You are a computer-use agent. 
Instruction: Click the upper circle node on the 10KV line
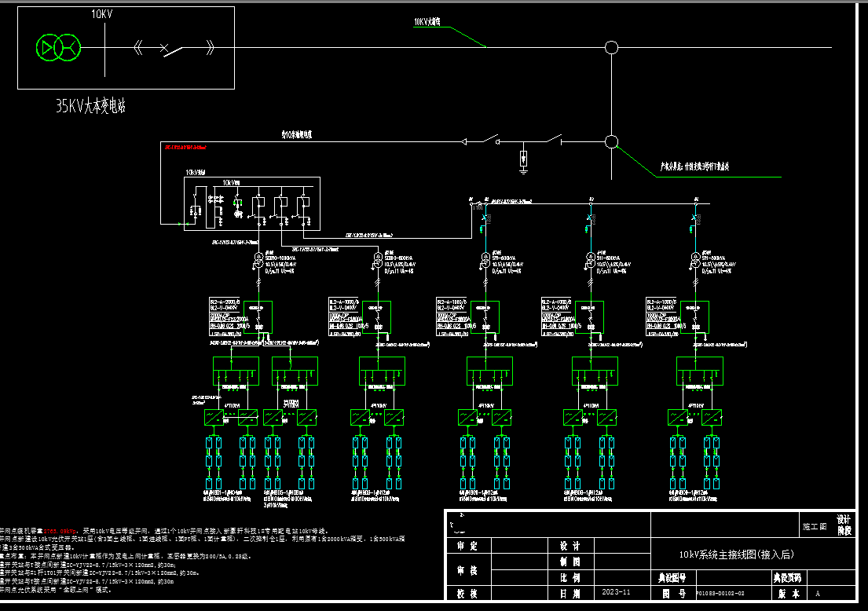point(611,48)
